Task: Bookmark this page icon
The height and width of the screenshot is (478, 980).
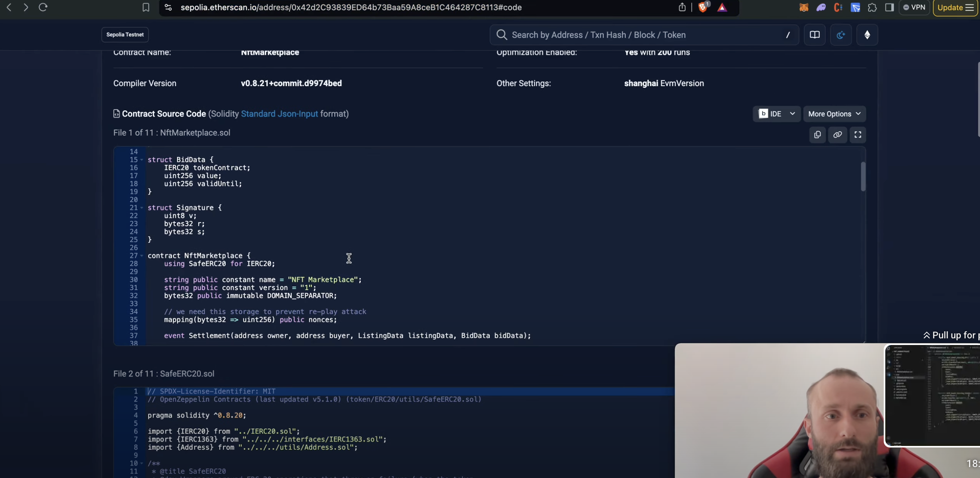Action: 146,7
